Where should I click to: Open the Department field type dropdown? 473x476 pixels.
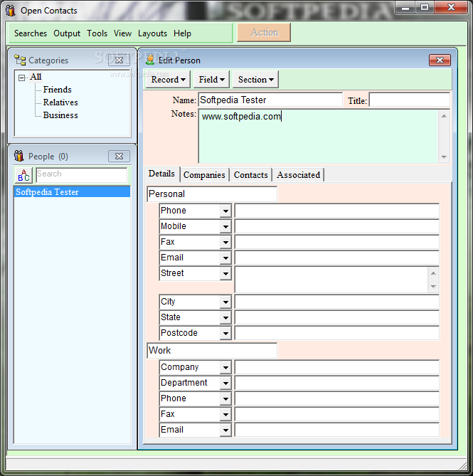pos(225,383)
